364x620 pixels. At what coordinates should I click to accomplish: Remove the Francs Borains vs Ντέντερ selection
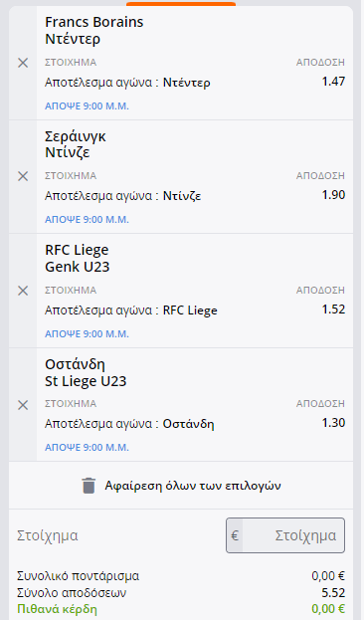23,63
